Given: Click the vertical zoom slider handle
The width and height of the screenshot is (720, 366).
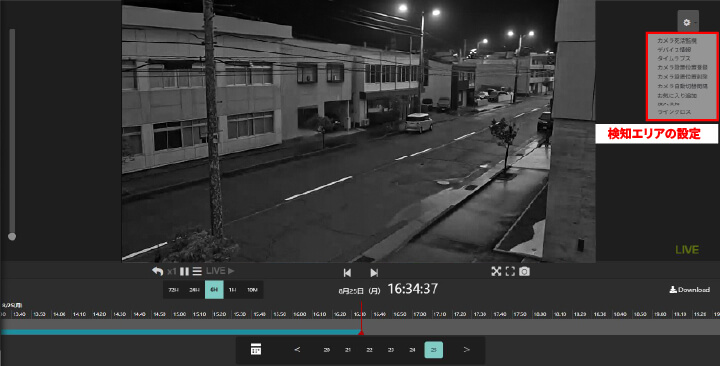Looking at the screenshot, I should (12, 236).
